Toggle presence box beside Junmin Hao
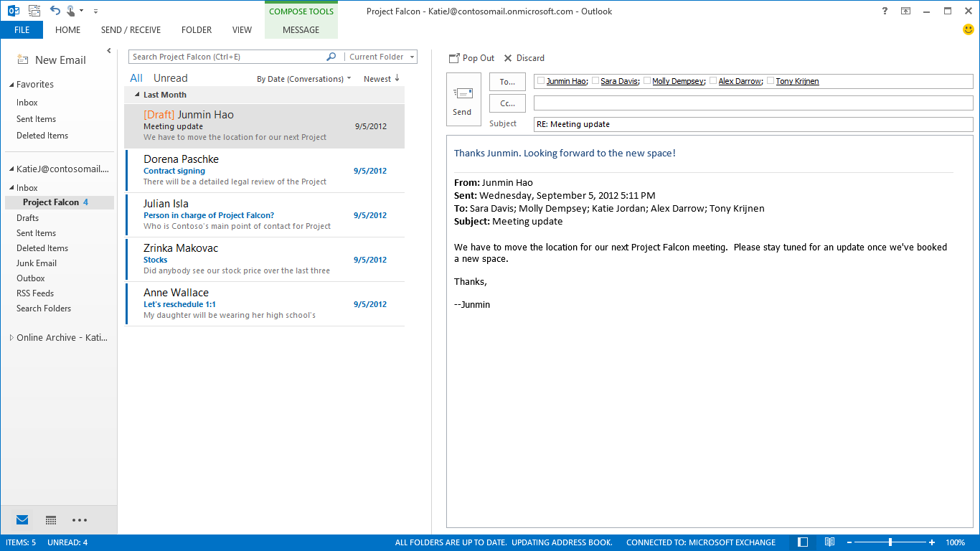Image resolution: width=980 pixels, height=551 pixels. point(541,81)
